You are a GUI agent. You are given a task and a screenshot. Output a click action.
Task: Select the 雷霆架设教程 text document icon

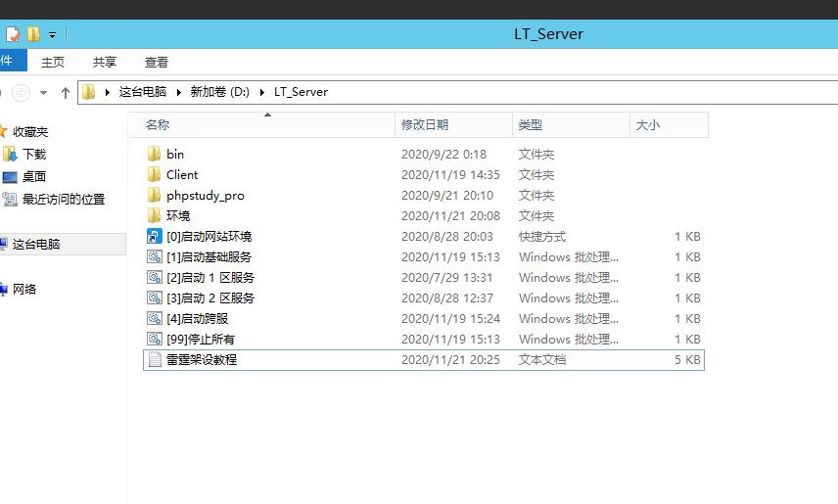154,359
